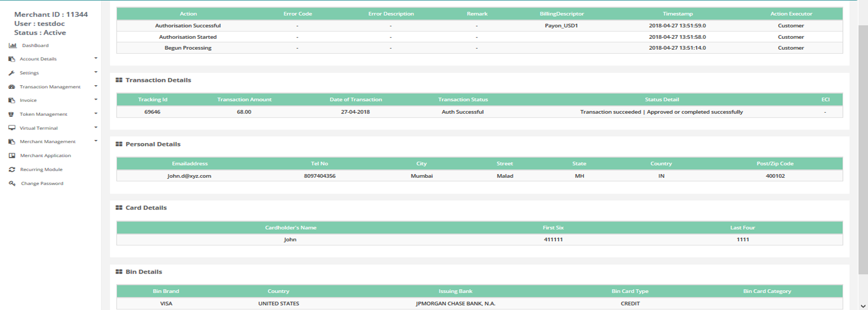Click the DashBoard bar chart icon

click(12, 46)
